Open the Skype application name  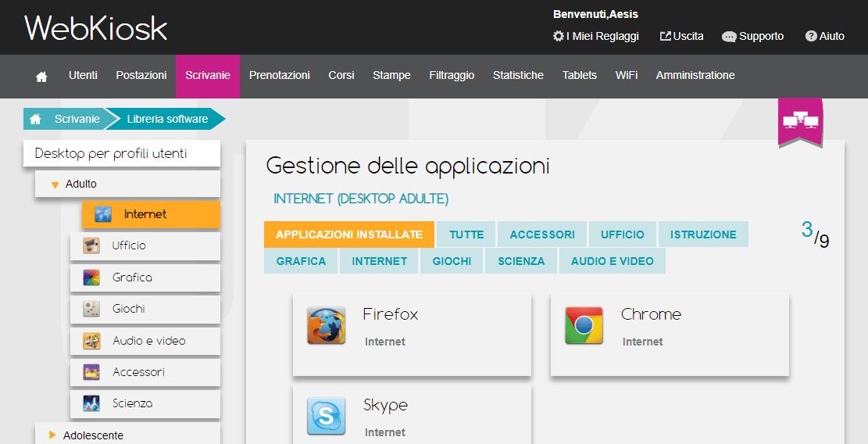(x=385, y=405)
